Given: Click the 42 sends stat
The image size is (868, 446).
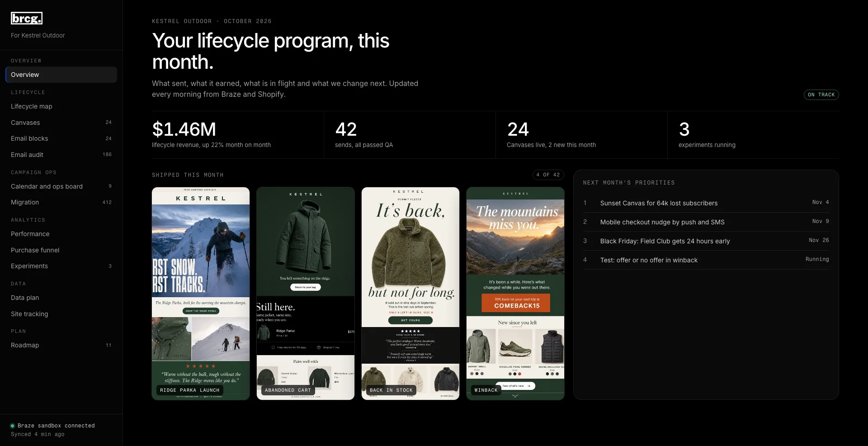Looking at the screenshot, I should [410, 135].
